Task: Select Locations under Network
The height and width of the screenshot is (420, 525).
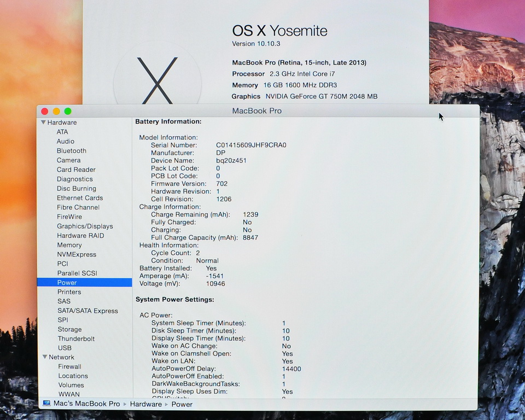Action: [x=73, y=376]
